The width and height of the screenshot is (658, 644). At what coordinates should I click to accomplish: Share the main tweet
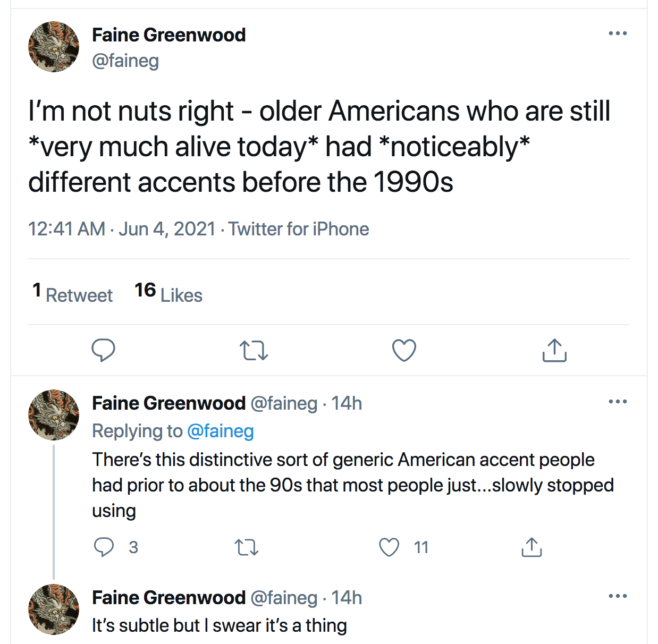[x=554, y=351]
